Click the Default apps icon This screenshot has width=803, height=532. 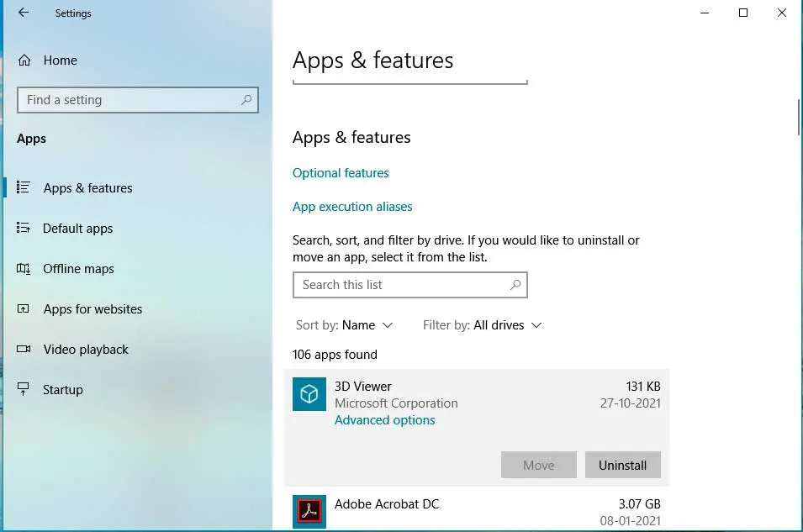pyautogui.click(x=23, y=228)
